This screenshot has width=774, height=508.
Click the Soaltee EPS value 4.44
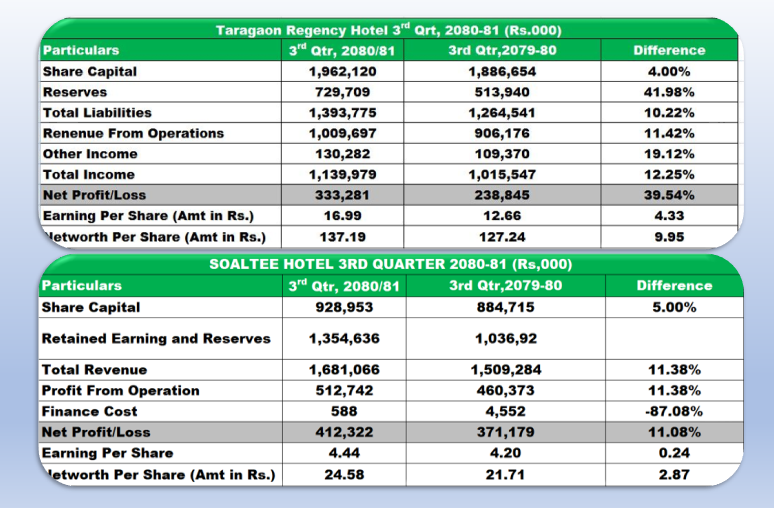click(x=344, y=453)
